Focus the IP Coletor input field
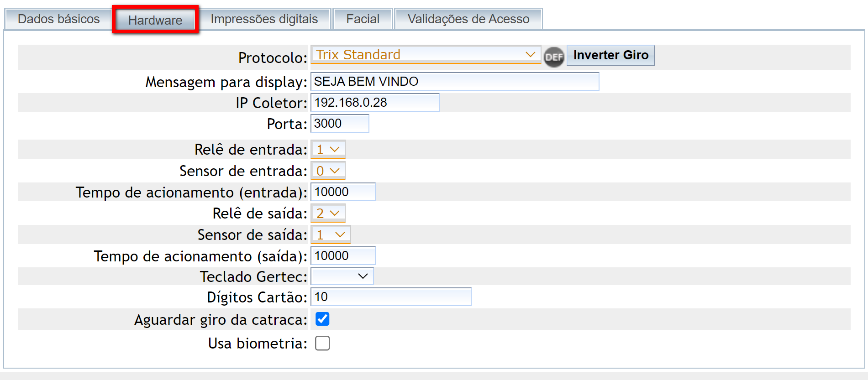Viewport: 868px width, 380px height. [x=374, y=103]
